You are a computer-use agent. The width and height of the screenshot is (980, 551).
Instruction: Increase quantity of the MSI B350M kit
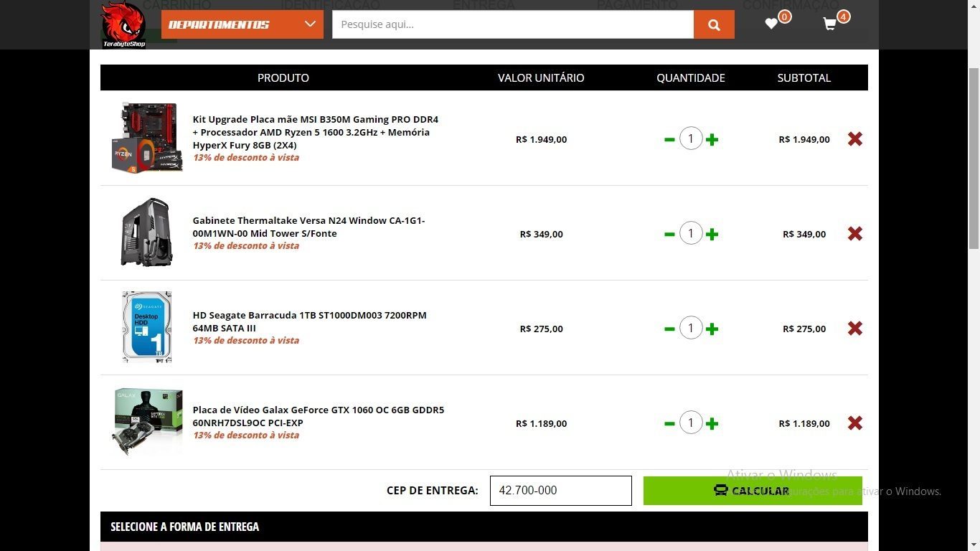pyautogui.click(x=712, y=139)
